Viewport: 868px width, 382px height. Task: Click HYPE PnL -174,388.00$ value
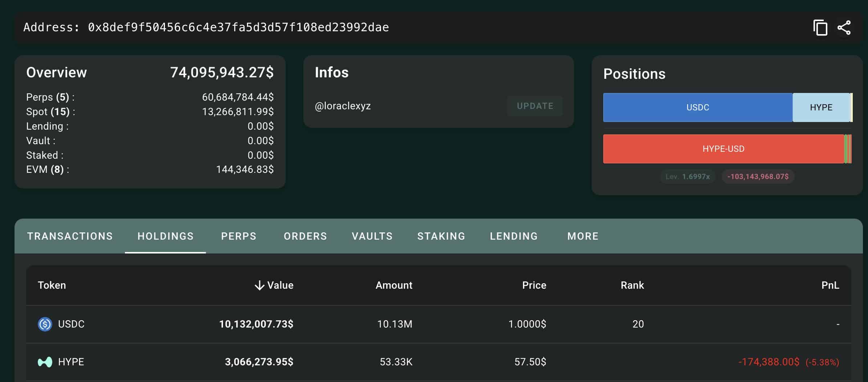pos(769,362)
